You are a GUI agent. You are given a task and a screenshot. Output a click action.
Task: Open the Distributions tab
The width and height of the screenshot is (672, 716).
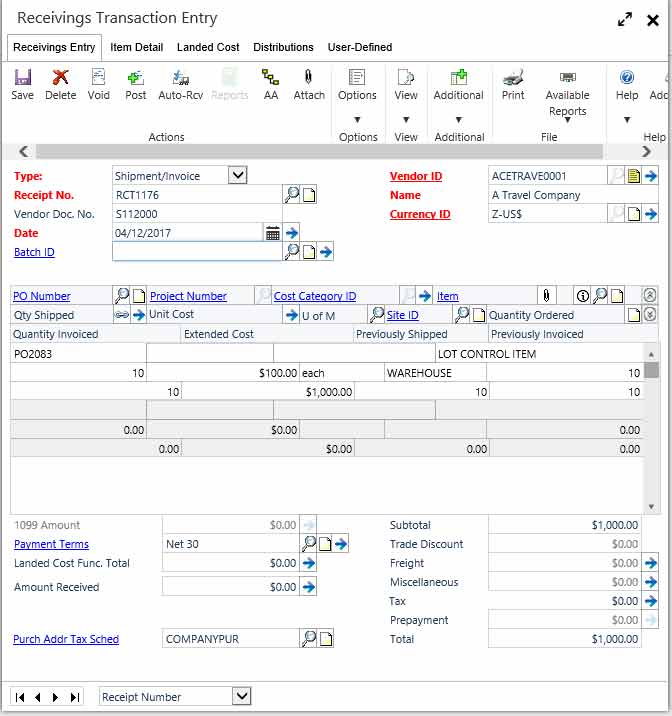point(284,47)
